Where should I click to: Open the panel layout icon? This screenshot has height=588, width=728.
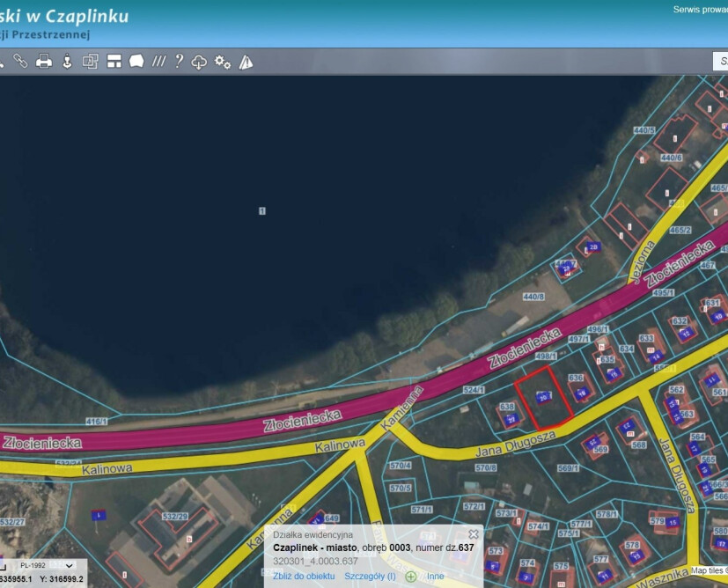click(114, 62)
